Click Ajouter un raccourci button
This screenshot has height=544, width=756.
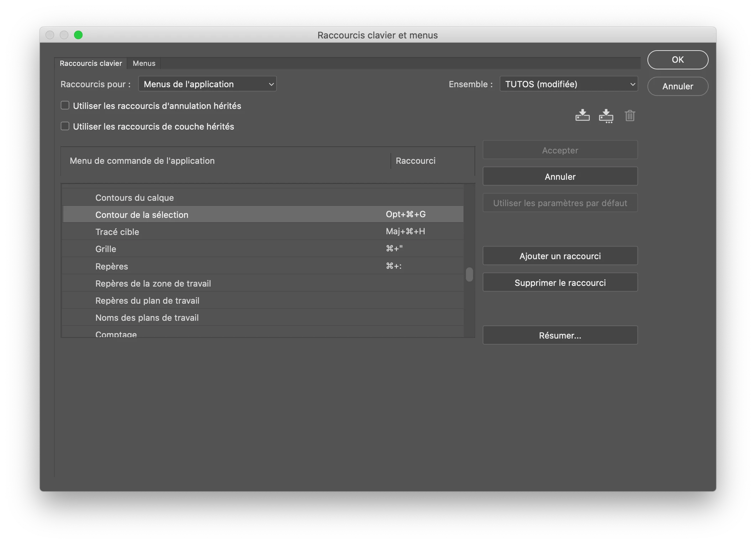pyautogui.click(x=560, y=256)
